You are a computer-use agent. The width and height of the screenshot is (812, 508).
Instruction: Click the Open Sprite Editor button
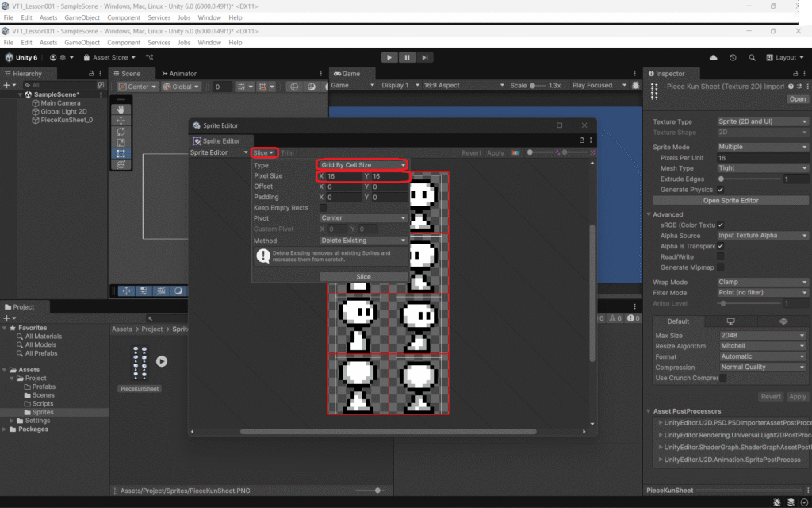(730, 201)
